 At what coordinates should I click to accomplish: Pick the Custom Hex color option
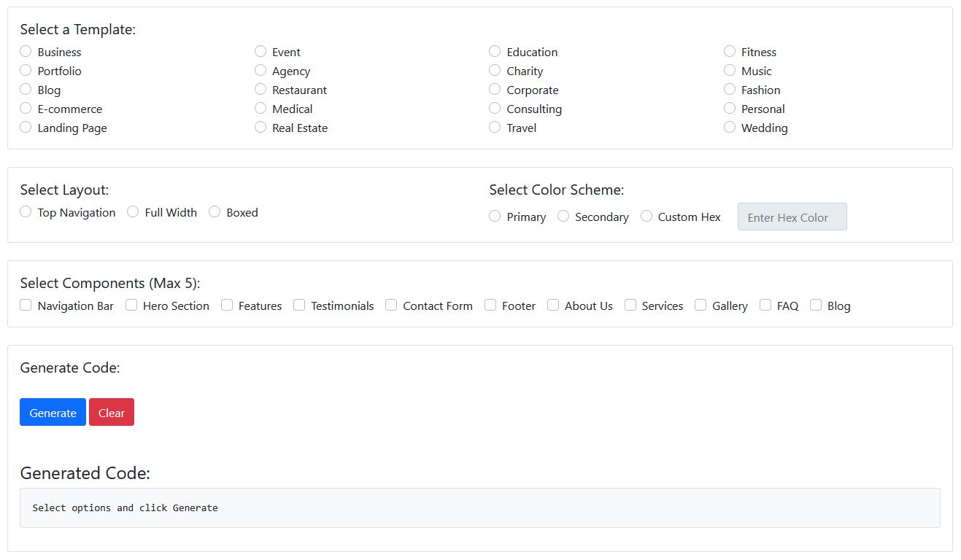[x=647, y=216]
